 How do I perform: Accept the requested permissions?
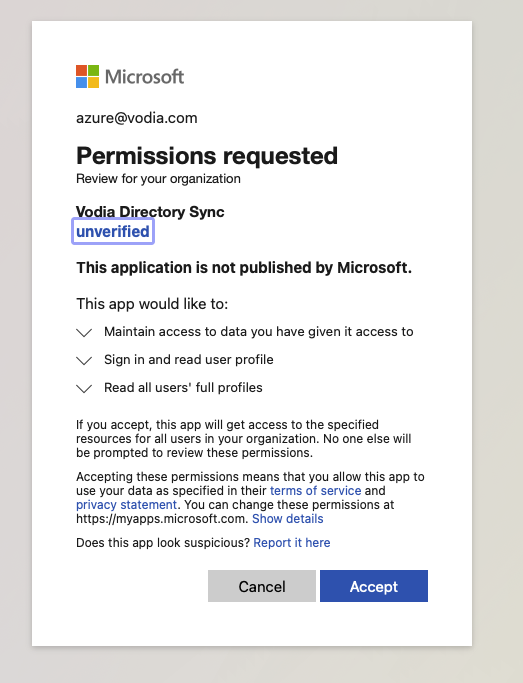coord(374,586)
